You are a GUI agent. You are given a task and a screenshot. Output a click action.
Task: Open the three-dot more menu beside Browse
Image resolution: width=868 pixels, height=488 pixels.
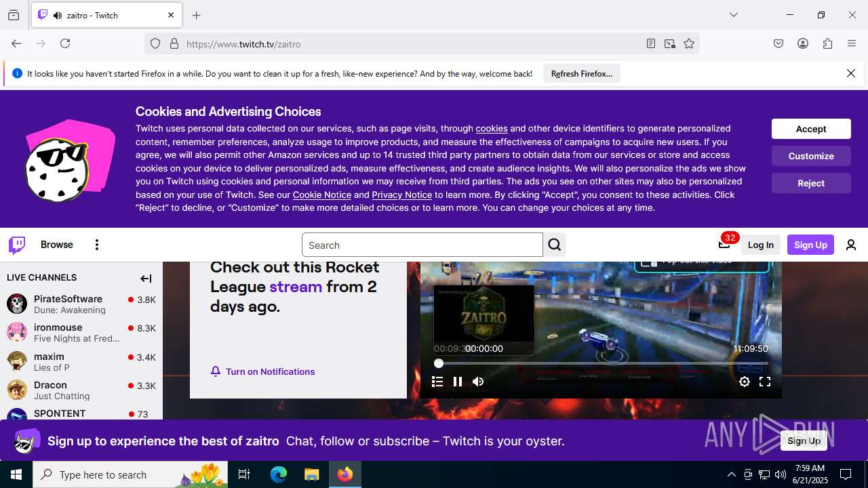tap(97, 245)
